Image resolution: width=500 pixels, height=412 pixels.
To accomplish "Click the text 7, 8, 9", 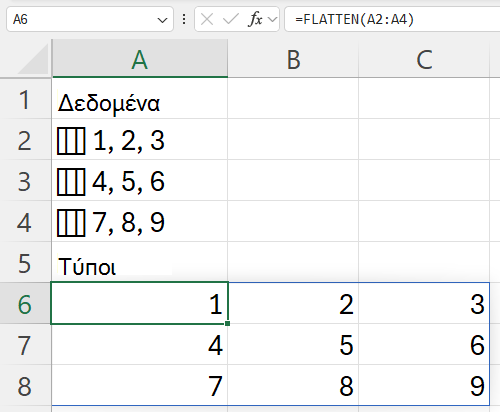I will pos(128,223).
